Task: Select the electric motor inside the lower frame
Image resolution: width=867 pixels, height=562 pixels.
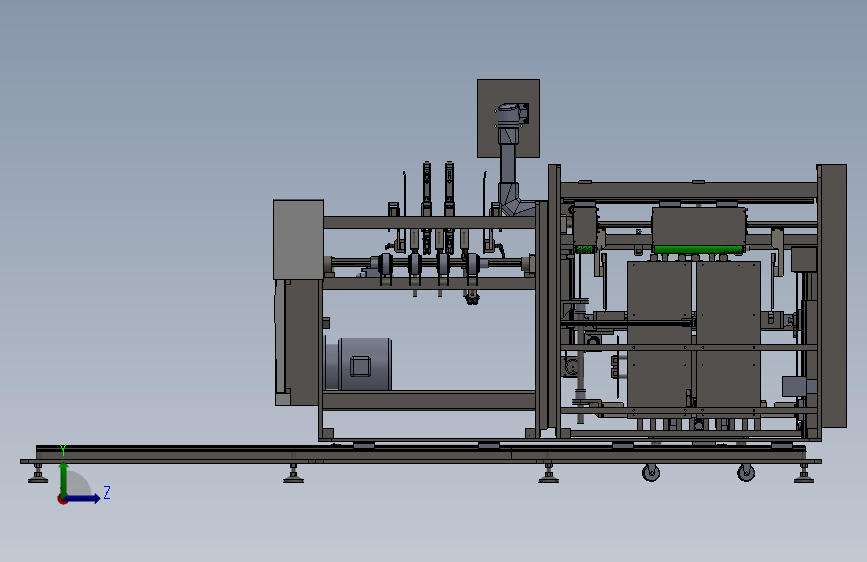Action: click(358, 364)
